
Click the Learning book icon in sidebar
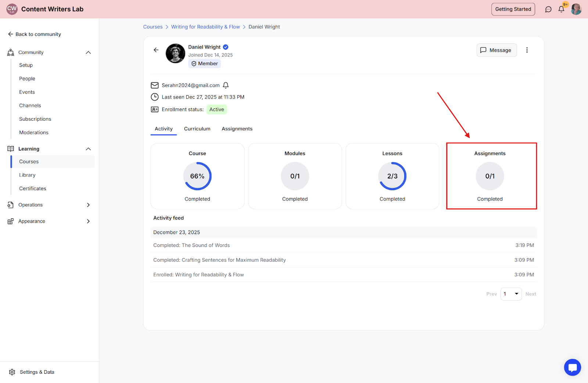tap(11, 149)
